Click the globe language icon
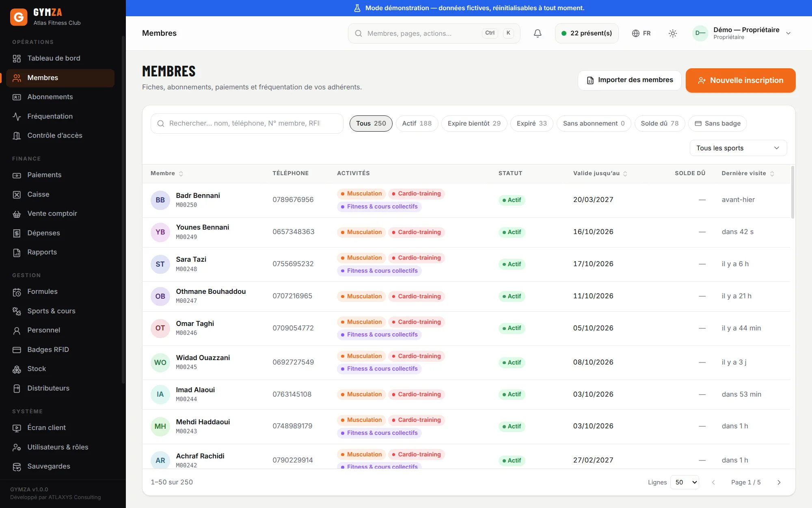Viewport: 812px width, 508px height. point(636,33)
